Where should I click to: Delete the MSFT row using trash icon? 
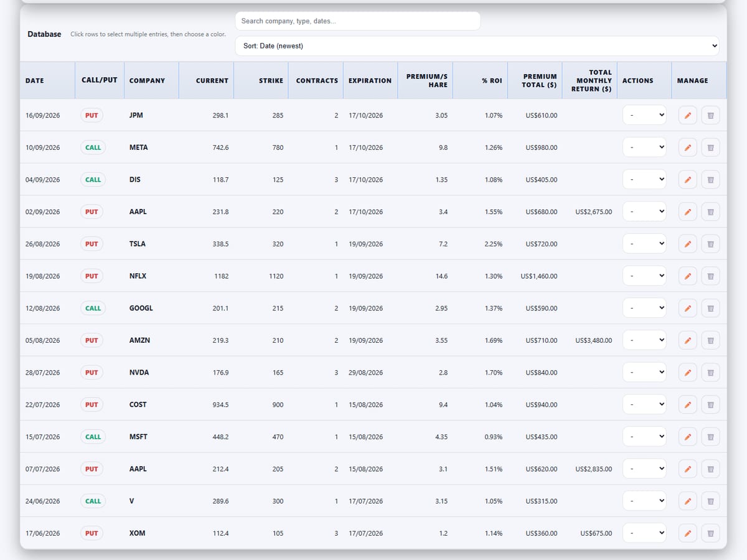coord(710,437)
